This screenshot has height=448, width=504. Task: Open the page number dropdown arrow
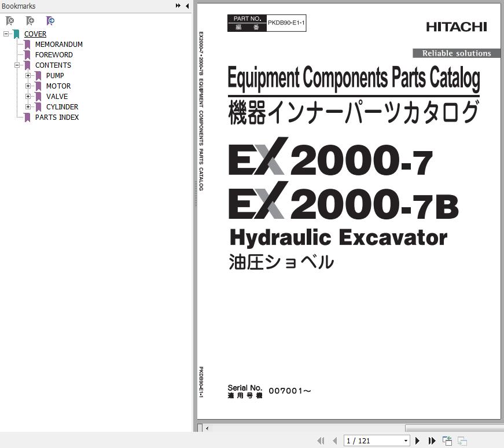[406, 440]
